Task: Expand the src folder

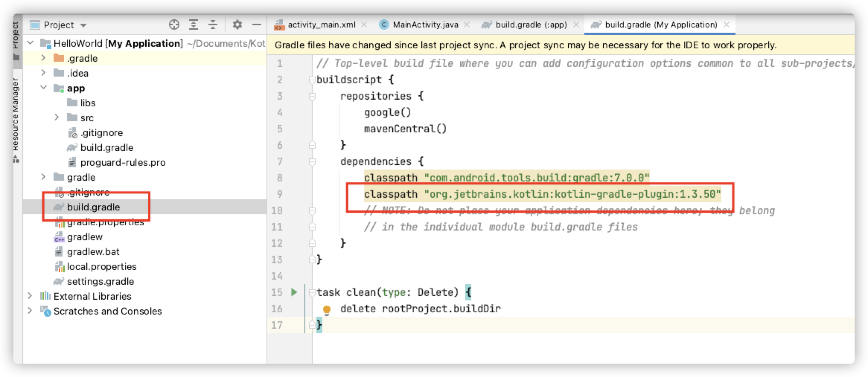Action: 57,117
